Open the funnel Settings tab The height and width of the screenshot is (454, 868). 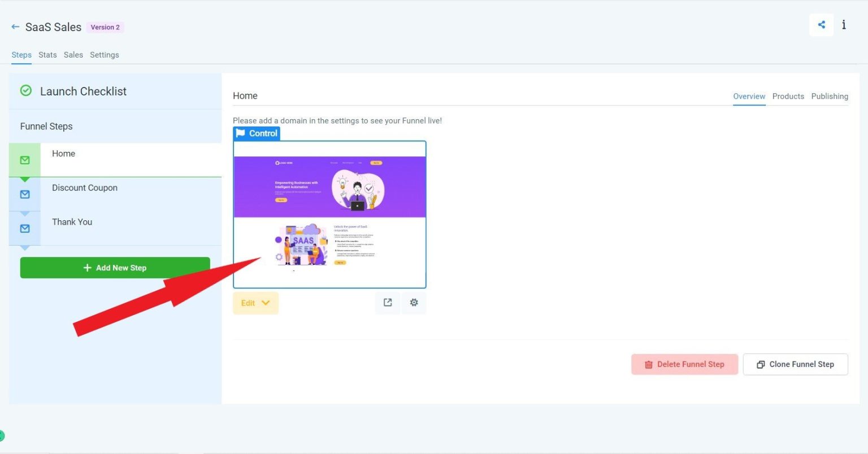pos(104,55)
